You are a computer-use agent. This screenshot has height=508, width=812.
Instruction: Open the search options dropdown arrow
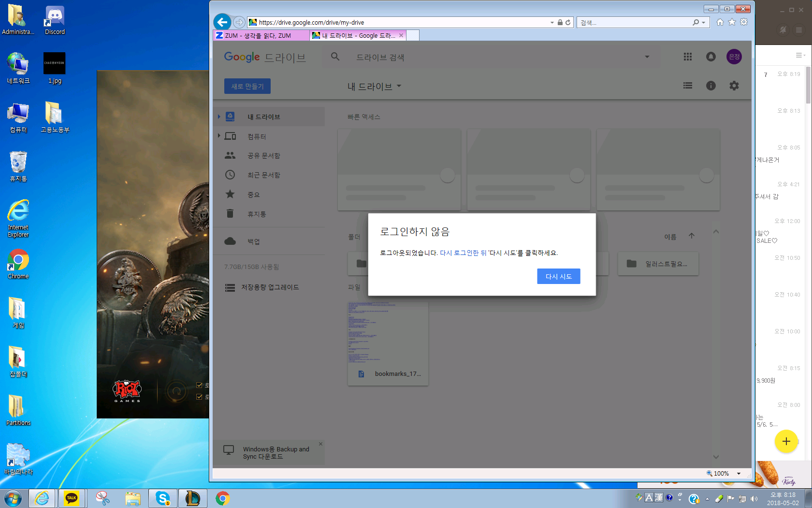point(647,57)
